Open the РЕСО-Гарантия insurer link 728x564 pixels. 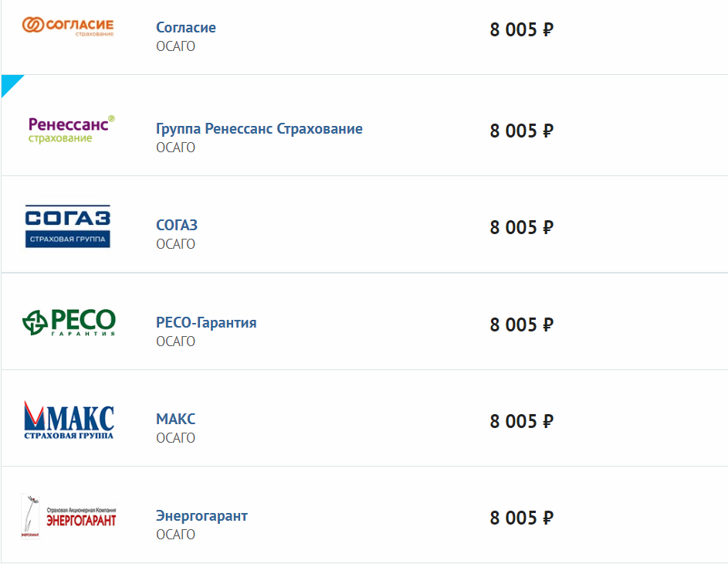pos(206,322)
